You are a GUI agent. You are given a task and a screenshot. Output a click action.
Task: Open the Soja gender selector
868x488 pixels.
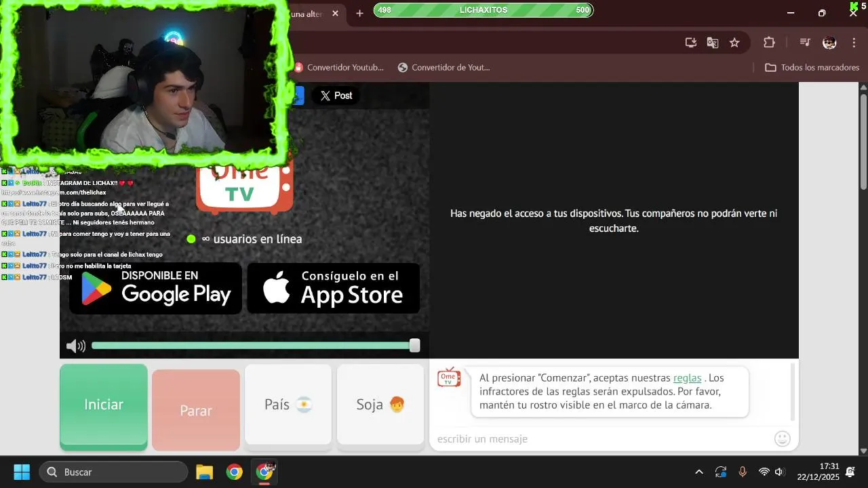(380, 405)
